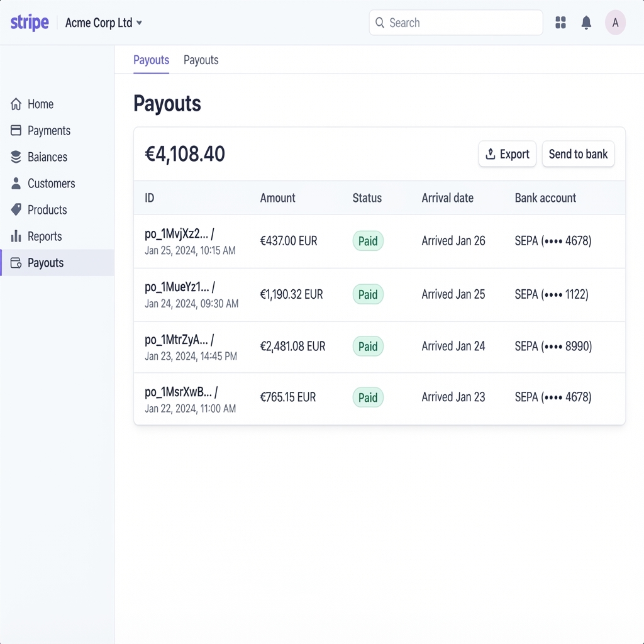This screenshot has height=644, width=644.
Task: Click the Products tag icon
Action: 16,210
